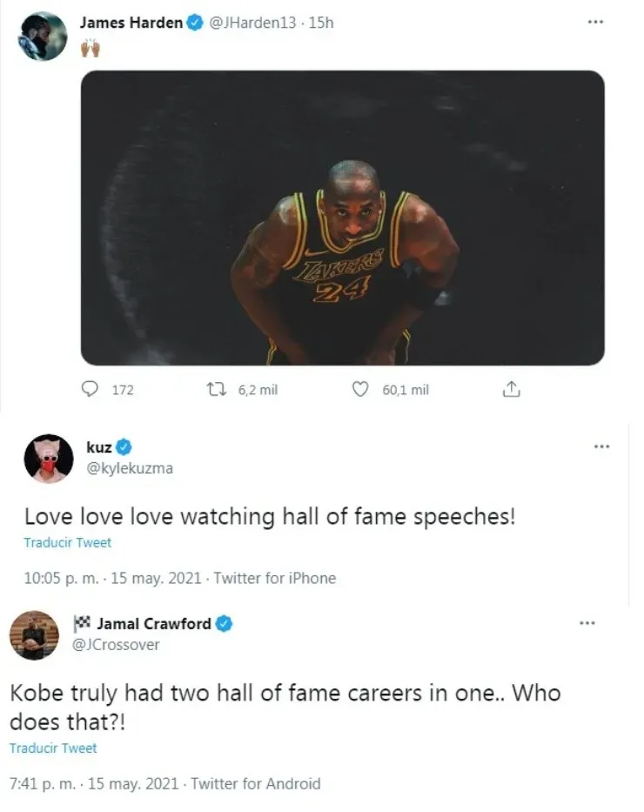
Task: Retweet James Harden's Kobe photo tweet
Action: [210, 389]
